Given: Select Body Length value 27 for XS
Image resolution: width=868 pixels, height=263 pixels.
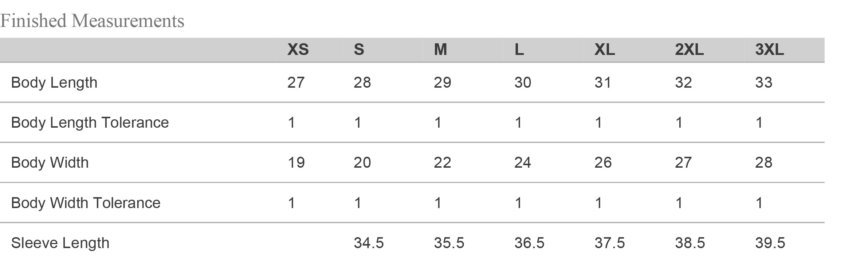Looking at the screenshot, I should [296, 83].
